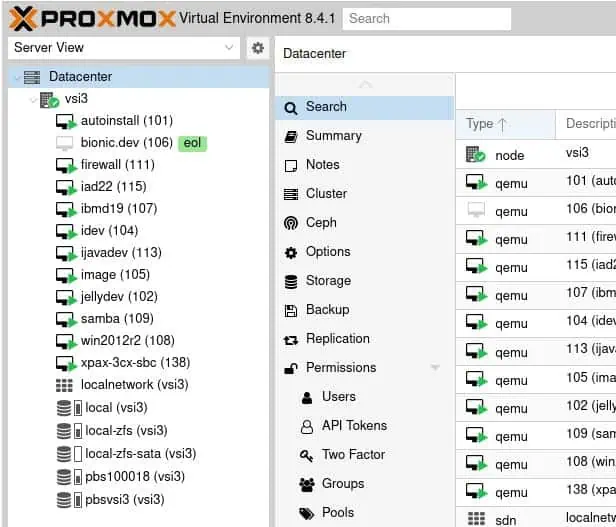Click the top Search input field

coord(426,18)
